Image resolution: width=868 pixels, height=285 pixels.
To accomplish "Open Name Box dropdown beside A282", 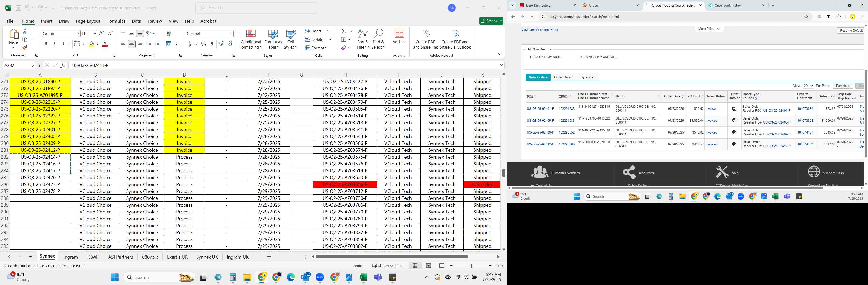I will pos(33,65).
